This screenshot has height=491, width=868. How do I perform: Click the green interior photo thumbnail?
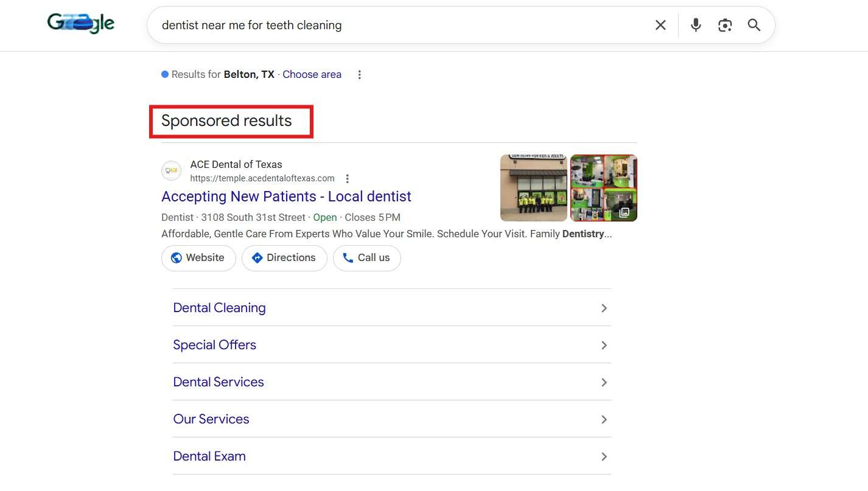pos(603,187)
